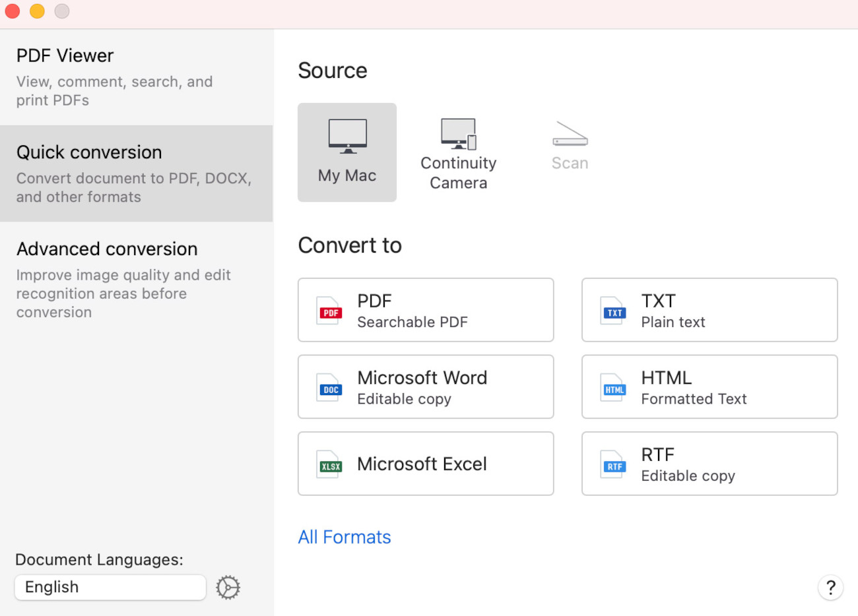Convert to Microsoft Excel
This screenshot has width=858, height=616.
426,464
